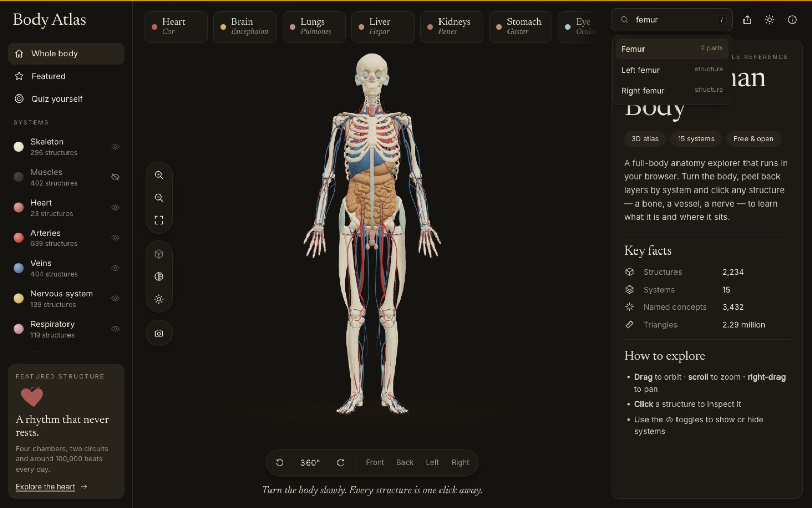Hide the Veins system

tap(115, 268)
